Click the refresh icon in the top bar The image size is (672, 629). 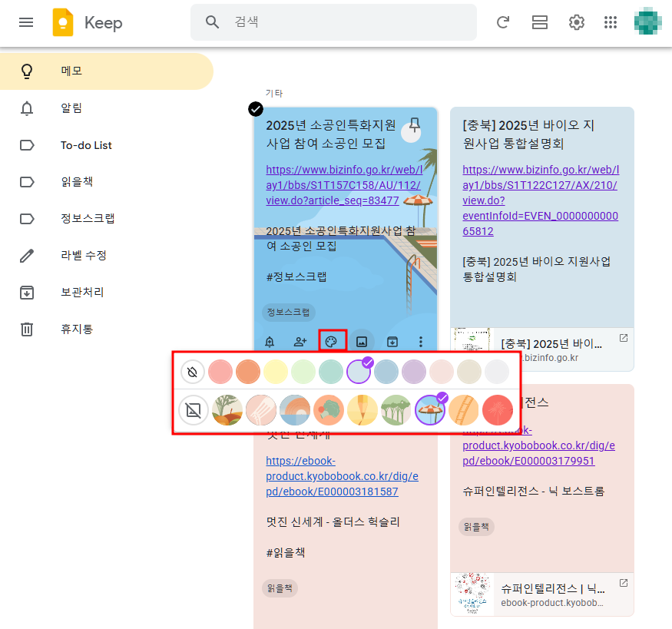click(503, 22)
